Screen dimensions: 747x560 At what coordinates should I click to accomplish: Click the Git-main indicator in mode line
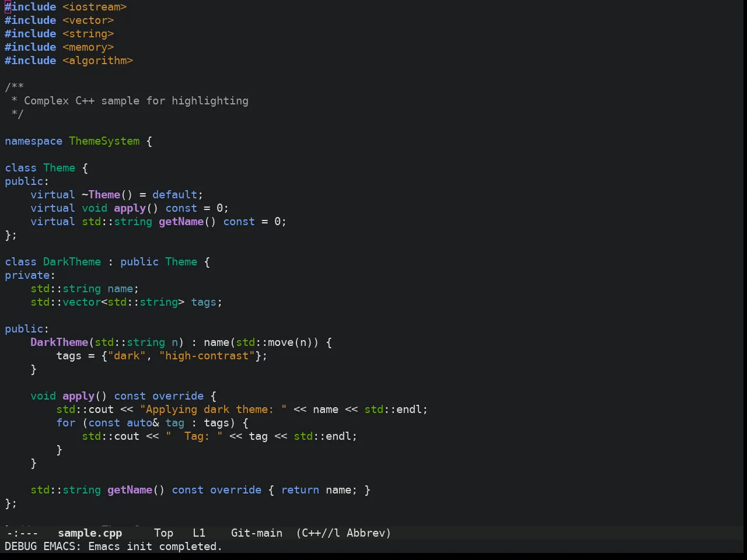tap(257, 533)
